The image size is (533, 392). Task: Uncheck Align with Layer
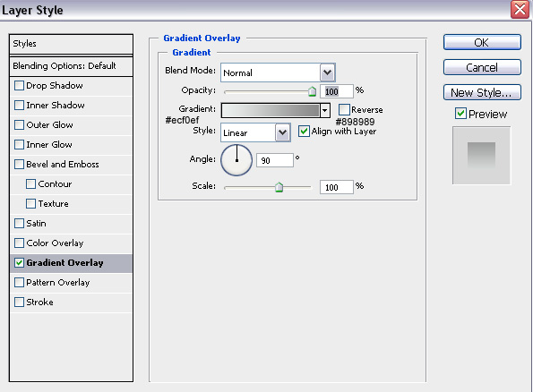pos(304,132)
